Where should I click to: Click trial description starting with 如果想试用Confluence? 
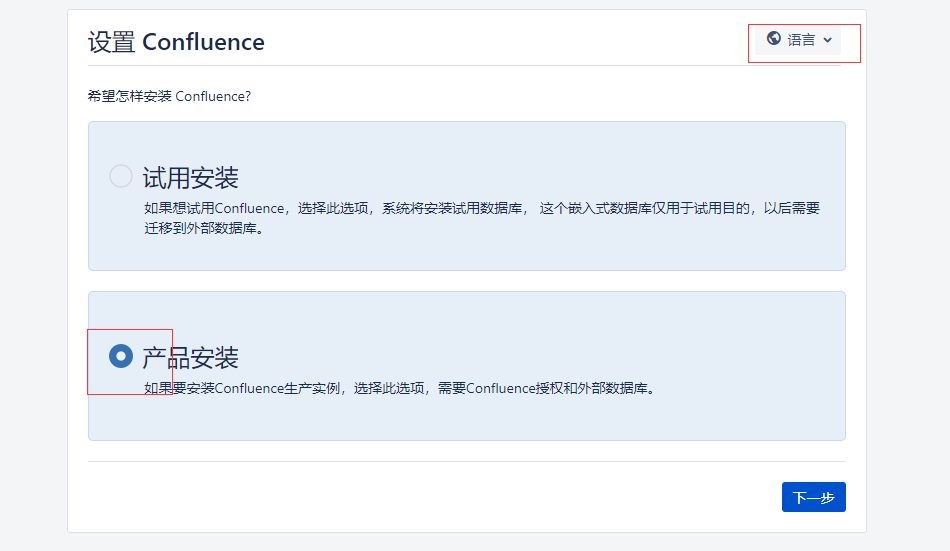pyautogui.click(x=482, y=218)
